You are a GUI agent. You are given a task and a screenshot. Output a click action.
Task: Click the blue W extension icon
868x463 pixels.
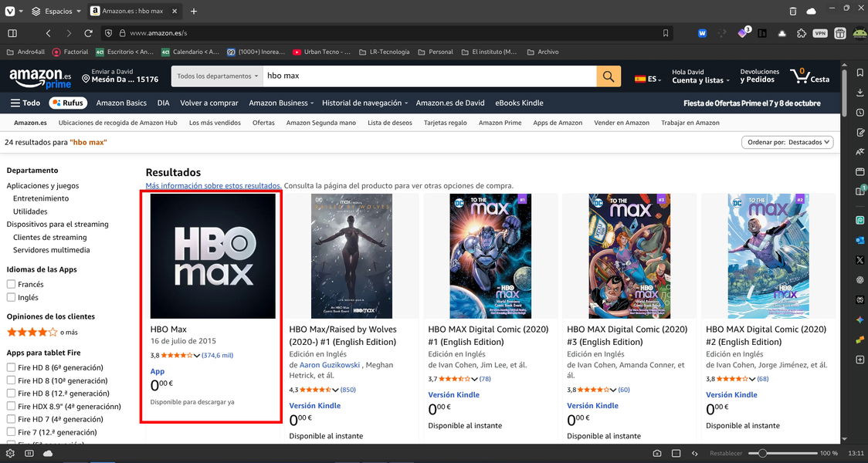703,33
